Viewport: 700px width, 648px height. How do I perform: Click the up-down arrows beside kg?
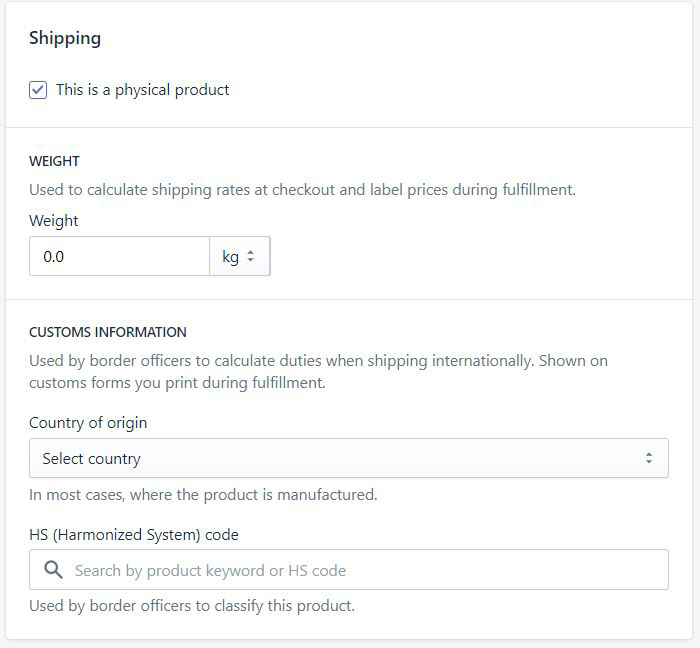(250, 257)
